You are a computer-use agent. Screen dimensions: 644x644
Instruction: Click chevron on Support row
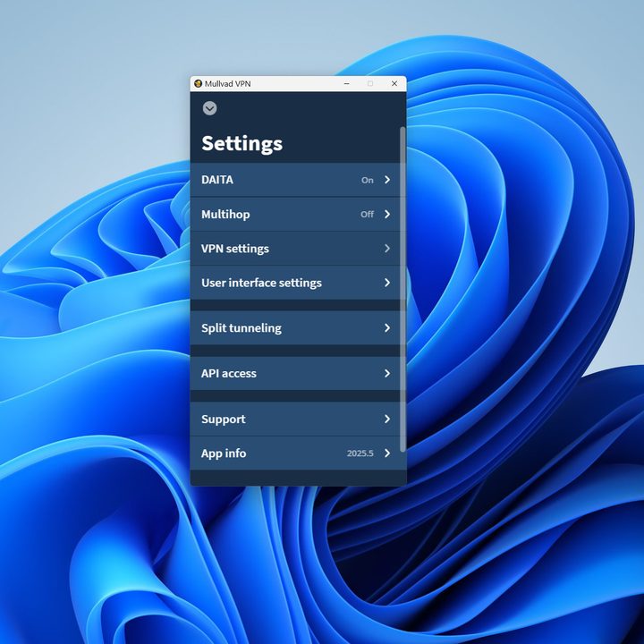[387, 419]
